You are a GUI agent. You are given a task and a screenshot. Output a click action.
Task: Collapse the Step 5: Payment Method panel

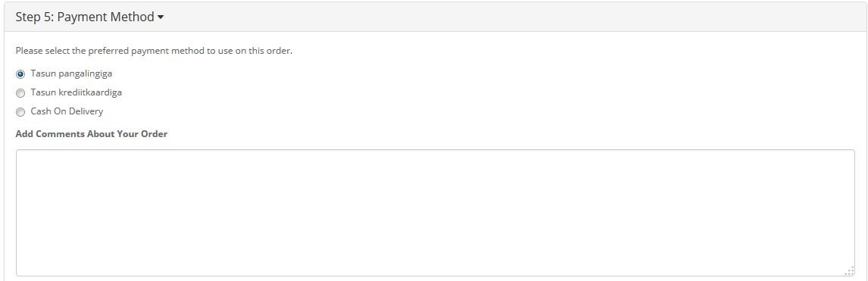(89, 17)
